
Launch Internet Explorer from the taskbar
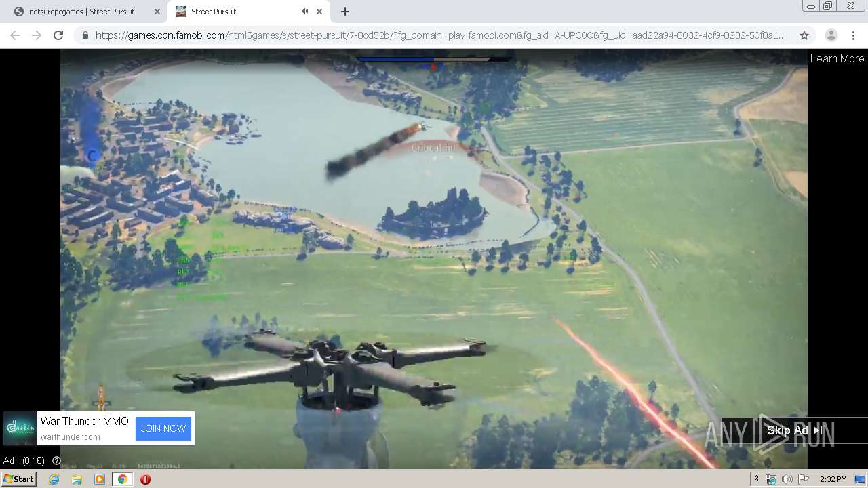54,479
